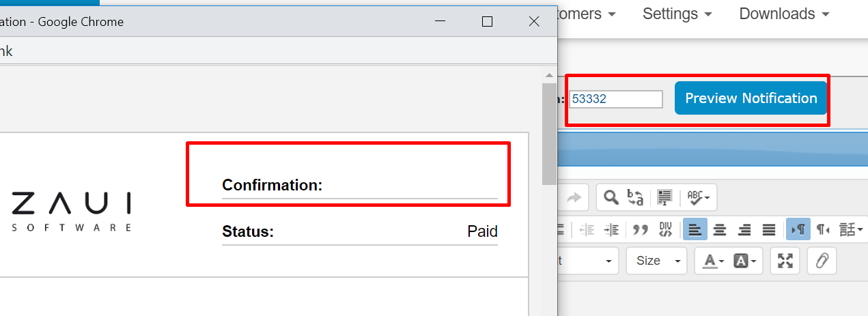The image size is (868, 316).
Task: Justify the text
Action: [769, 229]
